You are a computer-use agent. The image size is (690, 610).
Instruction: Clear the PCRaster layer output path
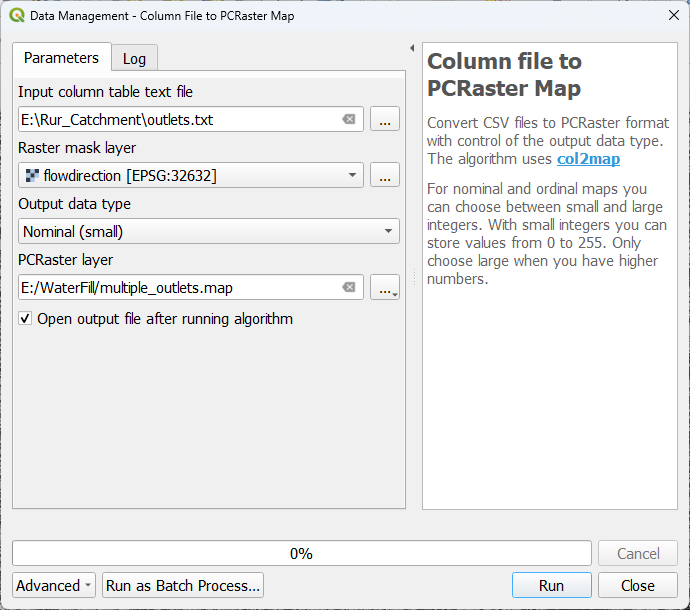349,288
